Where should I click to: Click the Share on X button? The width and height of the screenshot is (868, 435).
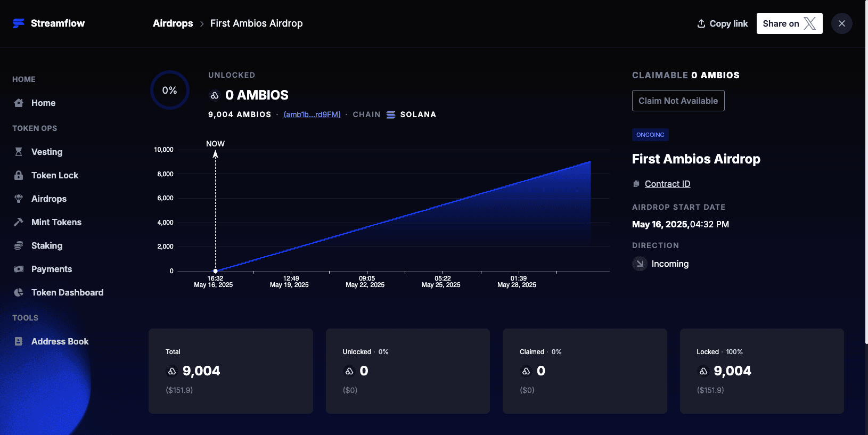[x=790, y=23]
